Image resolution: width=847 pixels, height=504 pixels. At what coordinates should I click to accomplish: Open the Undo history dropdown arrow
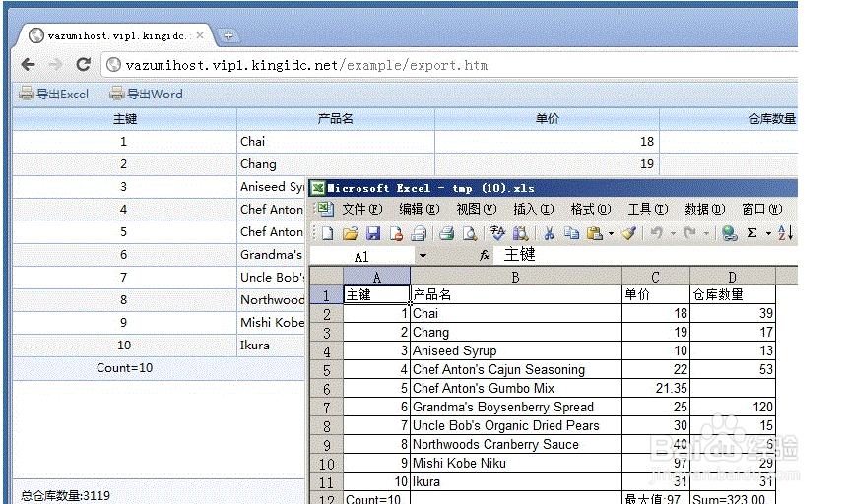pyautogui.click(x=673, y=233)
